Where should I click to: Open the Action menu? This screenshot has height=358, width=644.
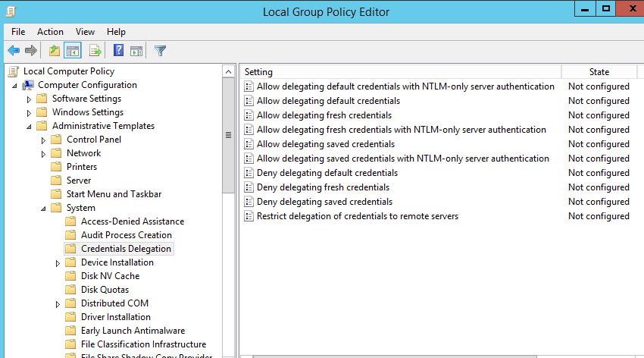click(x=50, y=32)
